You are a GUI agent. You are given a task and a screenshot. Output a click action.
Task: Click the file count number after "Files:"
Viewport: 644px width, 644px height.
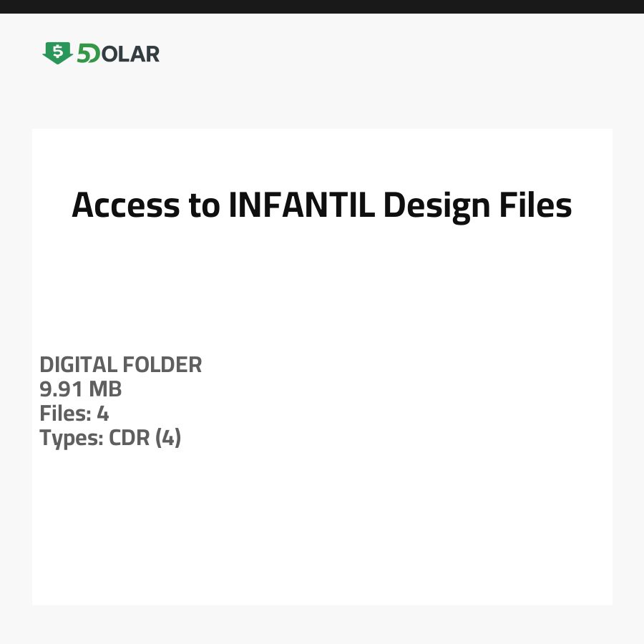[x=102, y=414]
